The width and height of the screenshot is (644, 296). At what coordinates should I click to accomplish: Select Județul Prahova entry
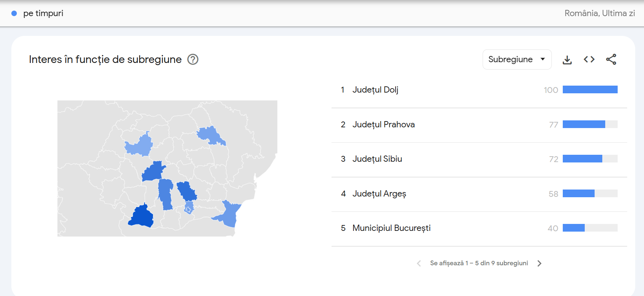click(x=383, y=124)
